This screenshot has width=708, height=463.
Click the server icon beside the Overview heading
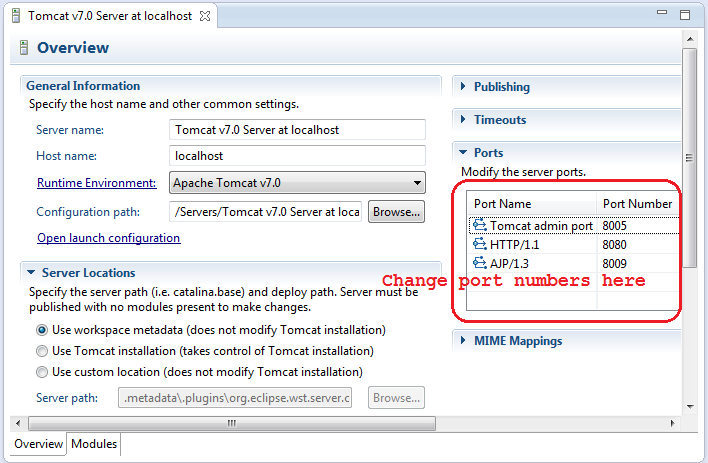[x=24, y=47]
